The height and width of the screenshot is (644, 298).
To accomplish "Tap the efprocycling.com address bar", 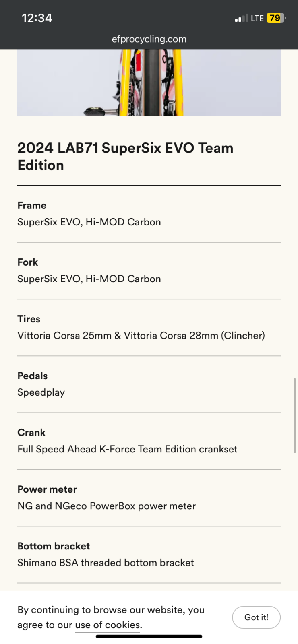I will point(149,39).
